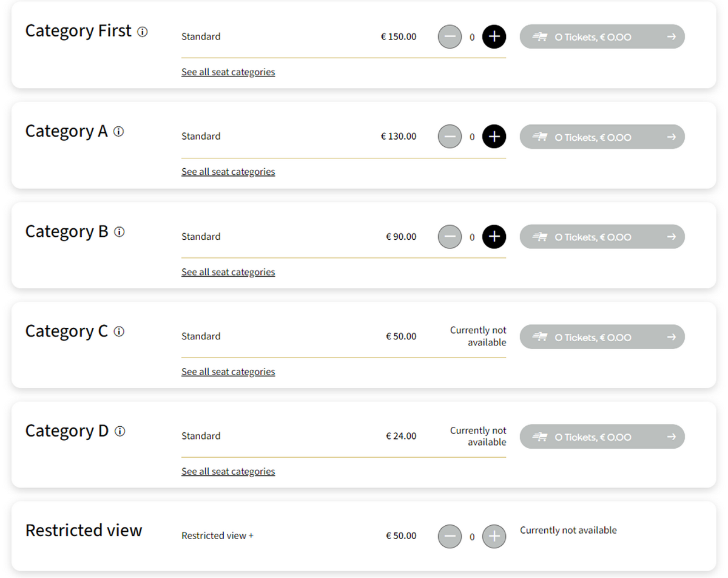Click Category First cart tickets button
728x578 pixels.
click(x=602, y=37)
